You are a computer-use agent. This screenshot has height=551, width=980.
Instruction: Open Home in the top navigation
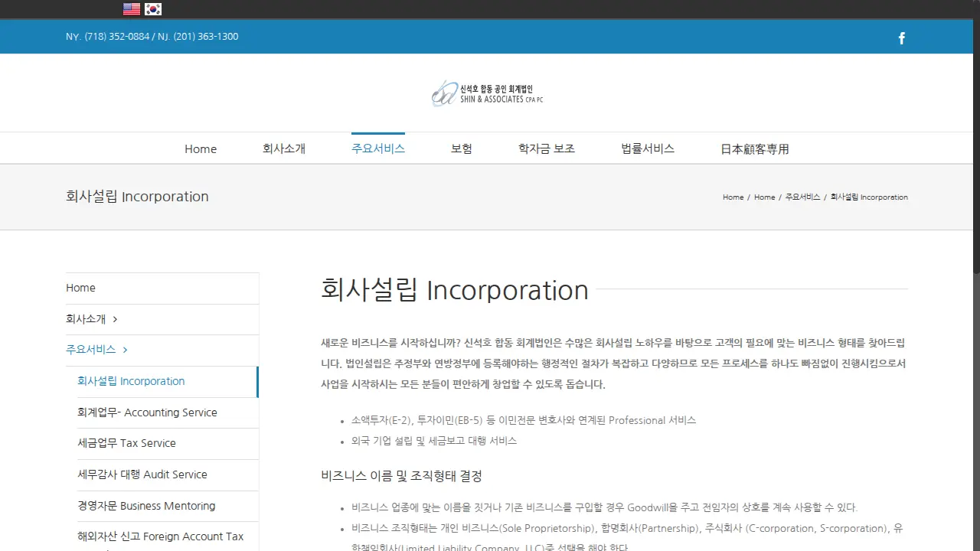[x=201, y=149]
